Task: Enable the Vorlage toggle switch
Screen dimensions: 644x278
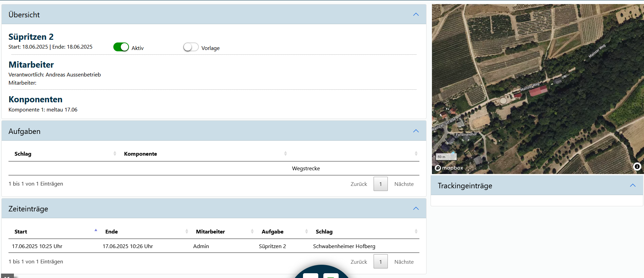Action: pyautogui.click(x=191, y=47)
